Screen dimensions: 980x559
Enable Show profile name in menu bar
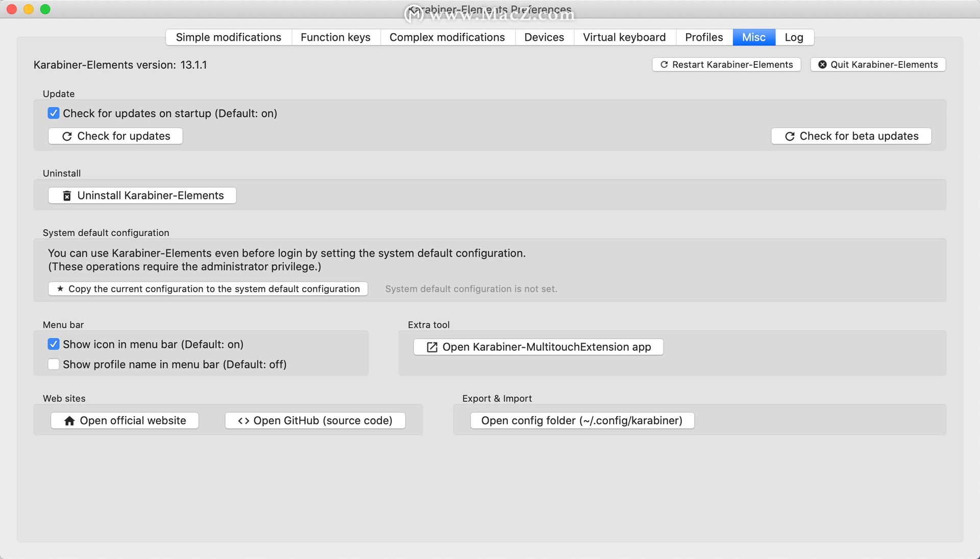(54, 364)
